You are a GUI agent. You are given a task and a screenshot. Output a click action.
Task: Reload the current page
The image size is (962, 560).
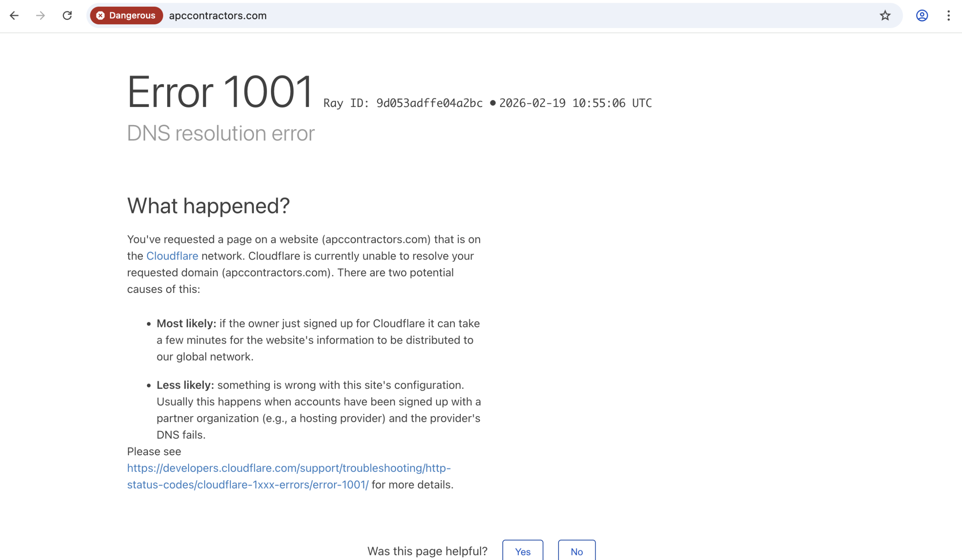67,16
